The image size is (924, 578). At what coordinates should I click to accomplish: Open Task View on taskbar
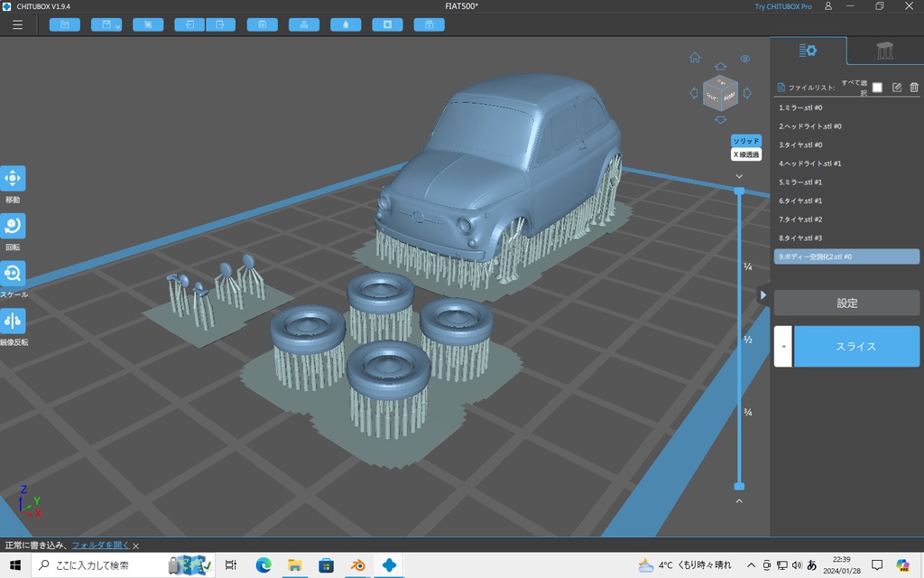click(230, 565)
